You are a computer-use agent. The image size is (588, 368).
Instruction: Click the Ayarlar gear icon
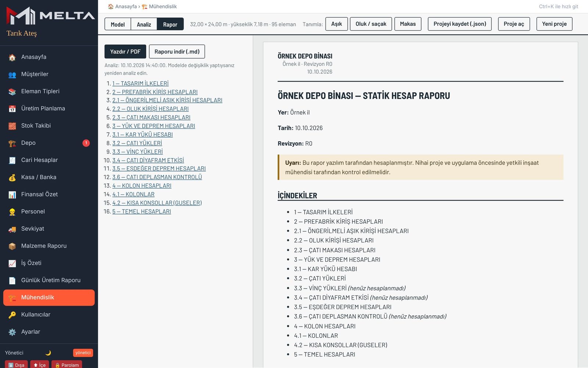click(x=12, y=332)
